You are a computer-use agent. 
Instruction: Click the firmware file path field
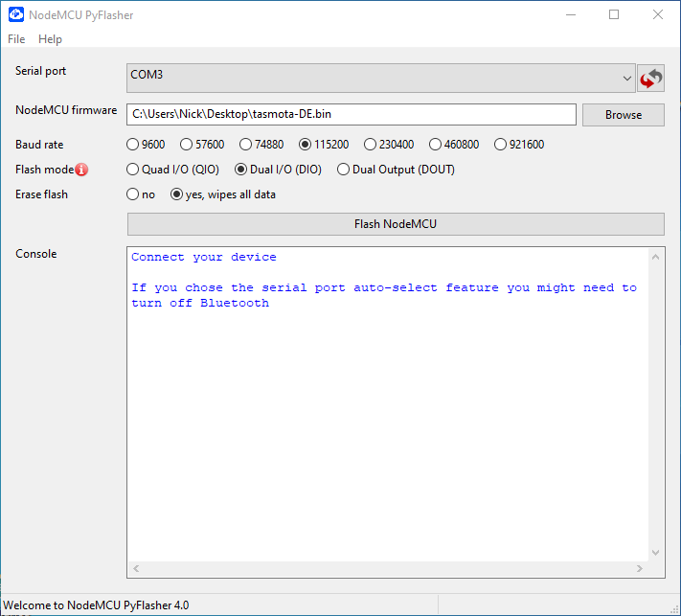tap(351, 115)
